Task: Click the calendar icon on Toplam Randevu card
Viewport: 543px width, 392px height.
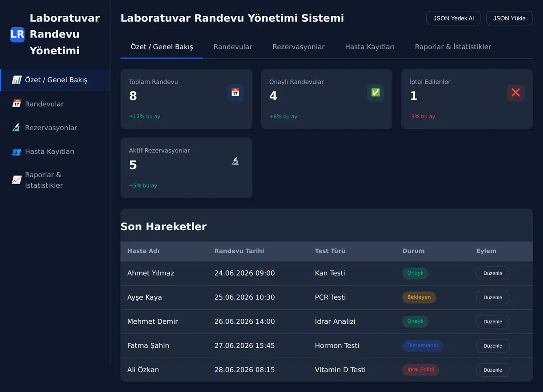Action: (x=235, y=93)
